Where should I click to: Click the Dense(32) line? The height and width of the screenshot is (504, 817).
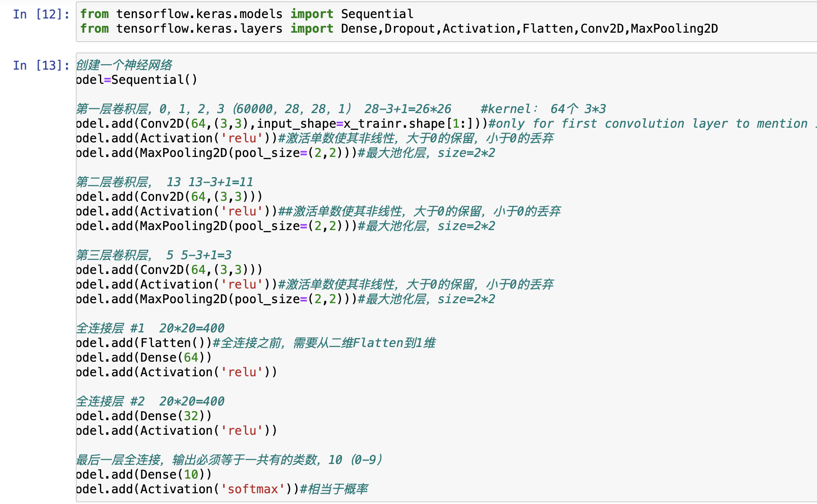pyautogui.click(x=142, y=416)
